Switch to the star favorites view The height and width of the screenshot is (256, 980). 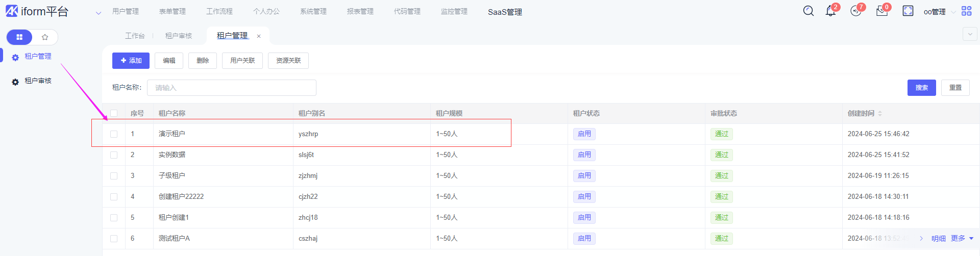45,37
